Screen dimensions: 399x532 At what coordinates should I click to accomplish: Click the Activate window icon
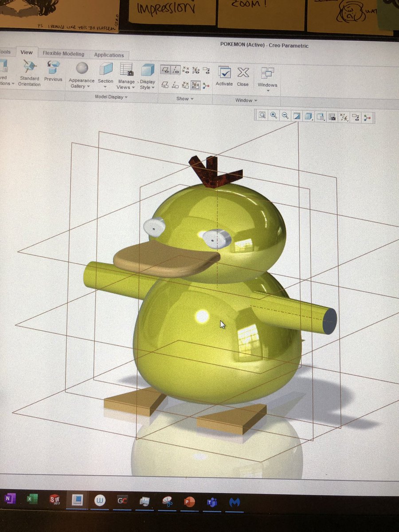(225, 73)
